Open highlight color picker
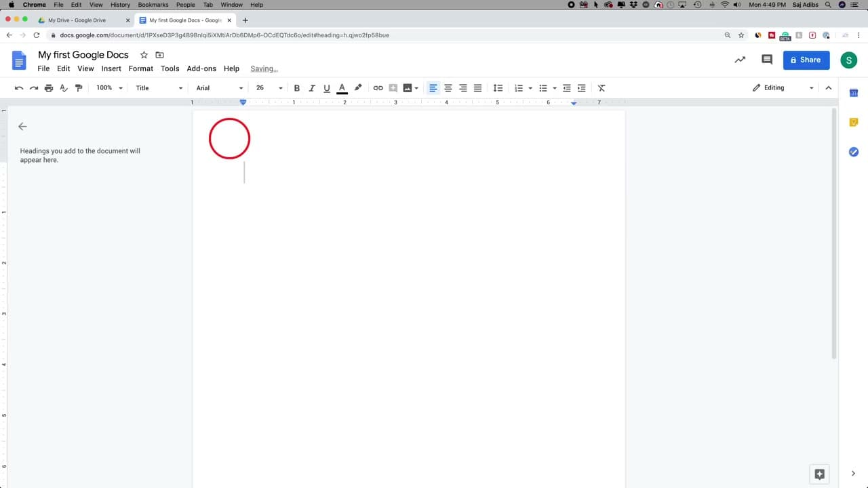Screen dimensions: 868x488 point(358,88)
